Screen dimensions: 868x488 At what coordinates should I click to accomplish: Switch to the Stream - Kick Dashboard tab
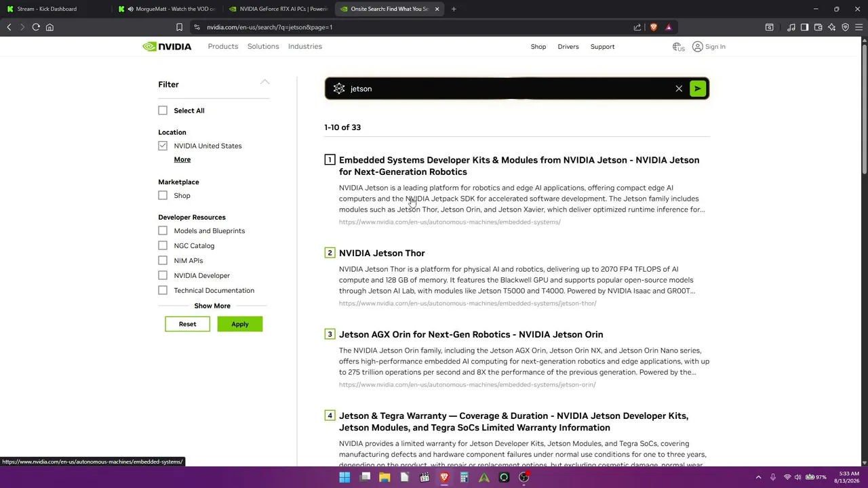[x=53, y=9]
